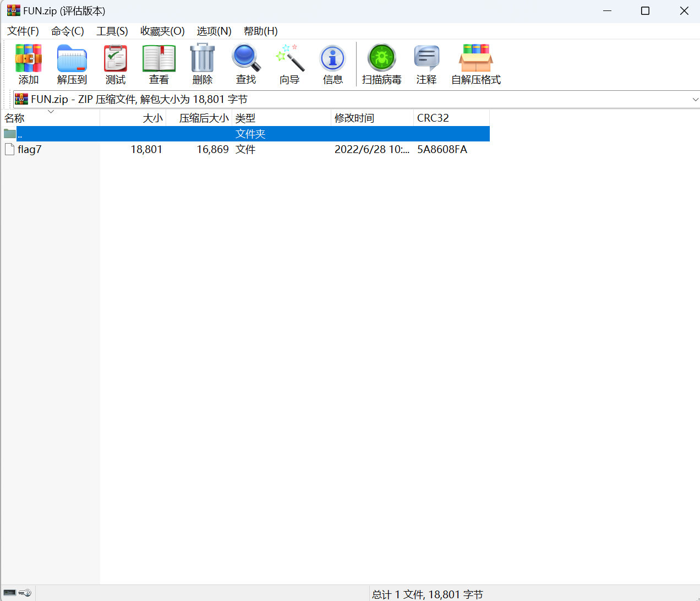Viewport: 700px width, 601px height.
Task: Expand the address bar dropdown arrow
Action: tap(695, 100)
